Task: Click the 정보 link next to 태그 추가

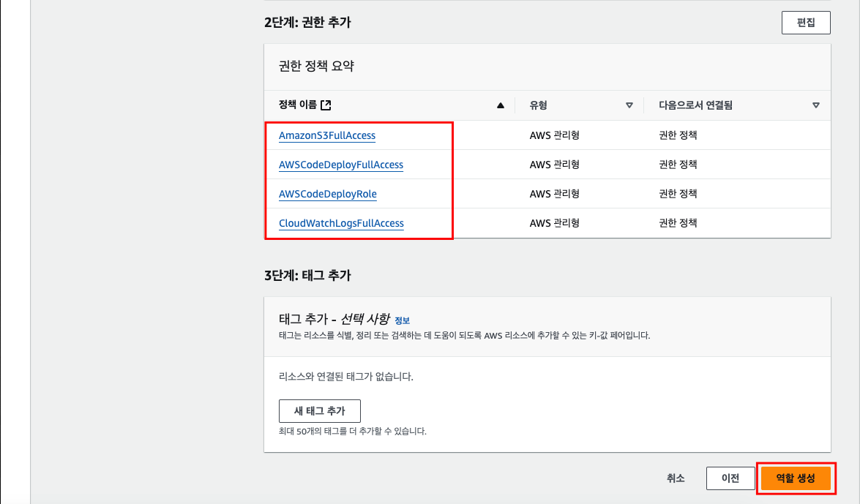Action: [x=402, y=320]
